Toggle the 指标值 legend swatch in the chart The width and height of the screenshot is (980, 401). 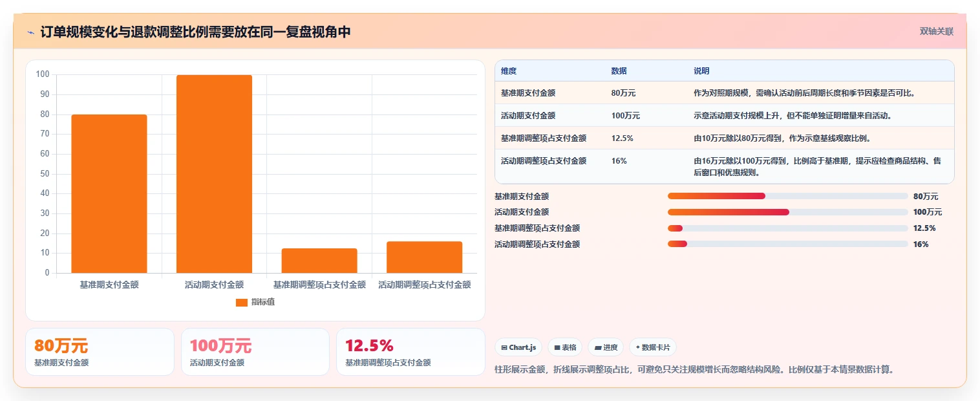click(242, 303)
